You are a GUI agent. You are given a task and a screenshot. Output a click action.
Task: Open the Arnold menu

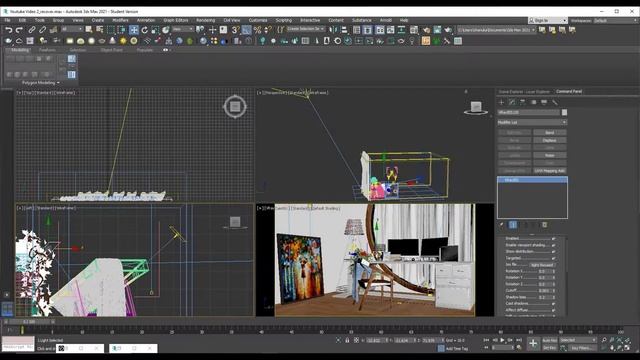[x=386, y=20]
